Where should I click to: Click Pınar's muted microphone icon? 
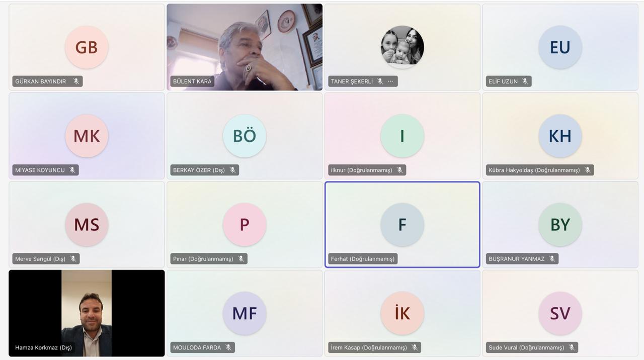(241, 259)
